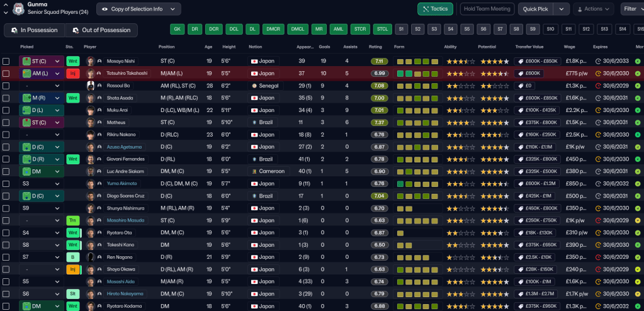The height and width of the screenshot is (311, 644).
Task: Switch to the In Possession tab
Action: [35, 30]
